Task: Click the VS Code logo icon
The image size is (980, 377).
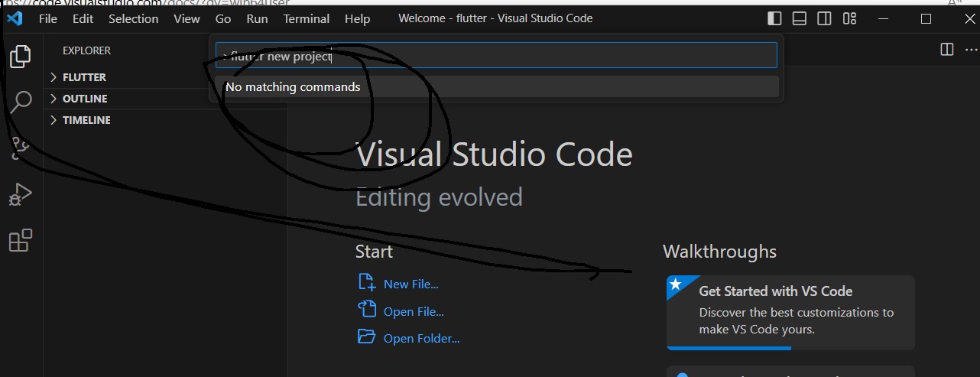Action: [x=14, y=18]
